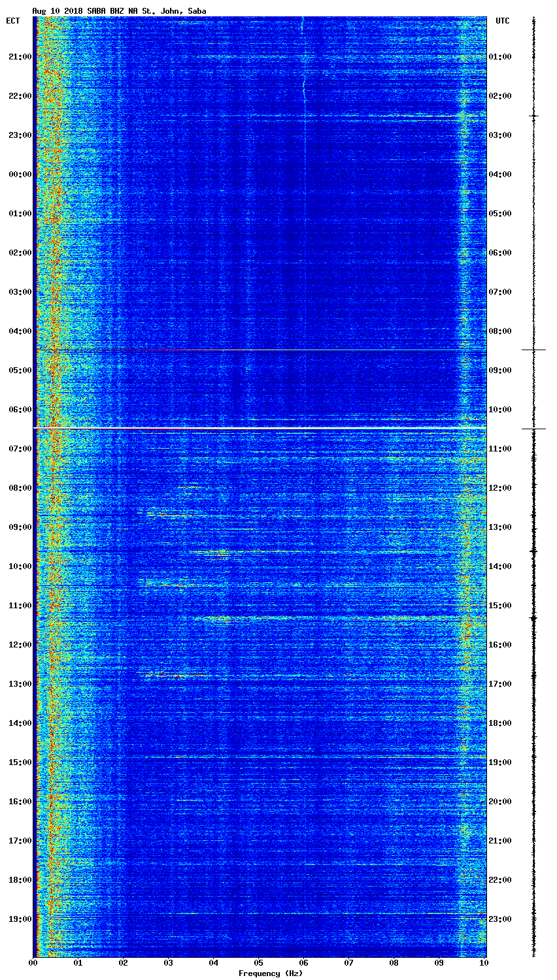Click the 05:00 label on the ECT axis
557x980 pixels.
pyautogui.click(x=20, y=370)
